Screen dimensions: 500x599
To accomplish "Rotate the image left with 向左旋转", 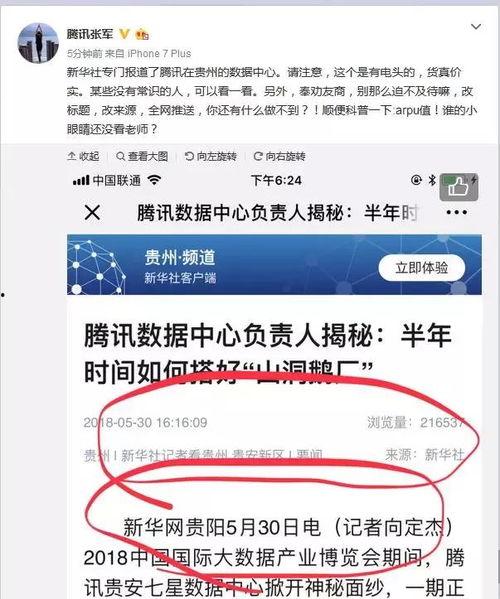I will 211,156.
